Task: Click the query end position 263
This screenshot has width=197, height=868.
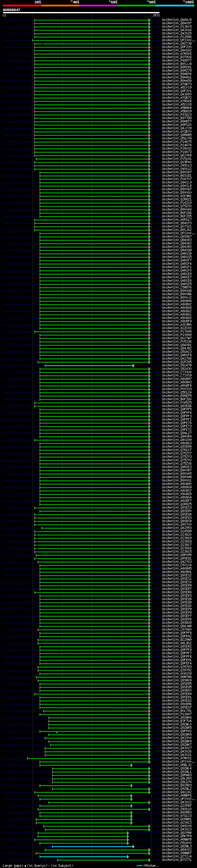Action: click(x=155, y=15)
